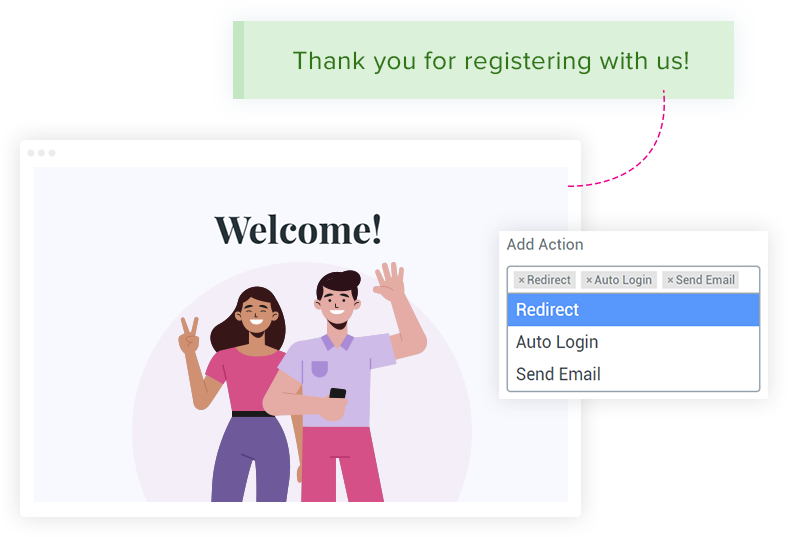Click the Send Email tag chip label
Image resolution: width=788 pixels, height=537 pixels.
click(705, 280)
